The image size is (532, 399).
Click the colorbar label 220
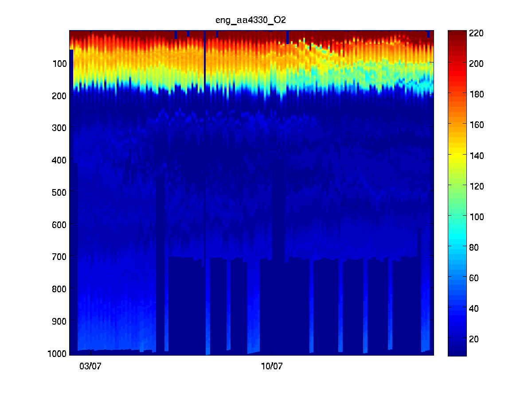(477, 33)
